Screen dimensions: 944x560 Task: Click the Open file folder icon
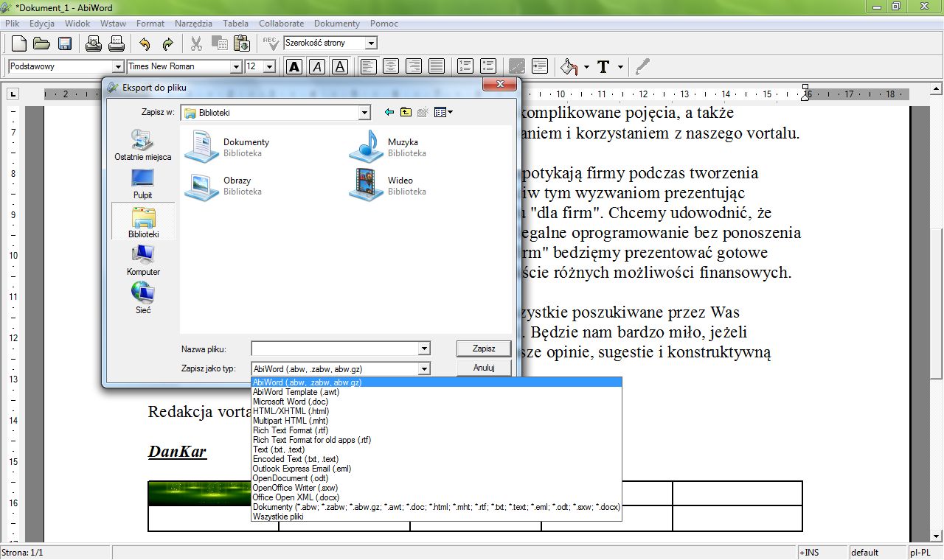coord(41,43)
